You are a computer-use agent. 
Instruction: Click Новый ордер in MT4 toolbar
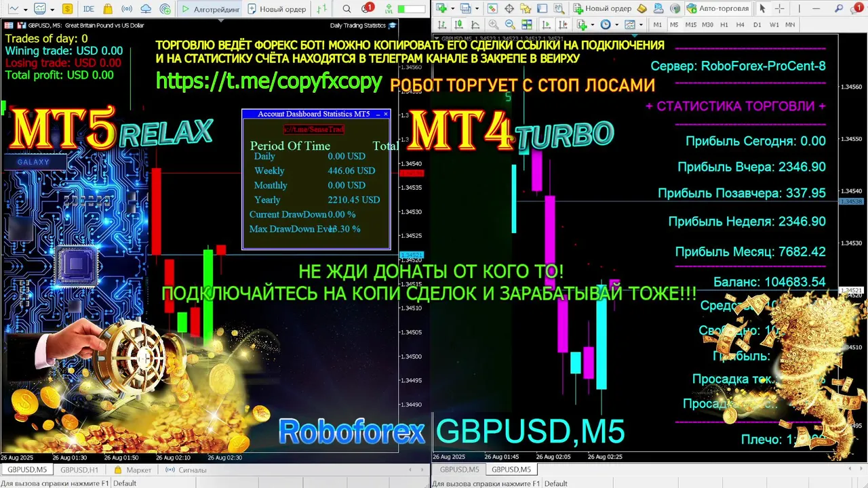[602, 8]
